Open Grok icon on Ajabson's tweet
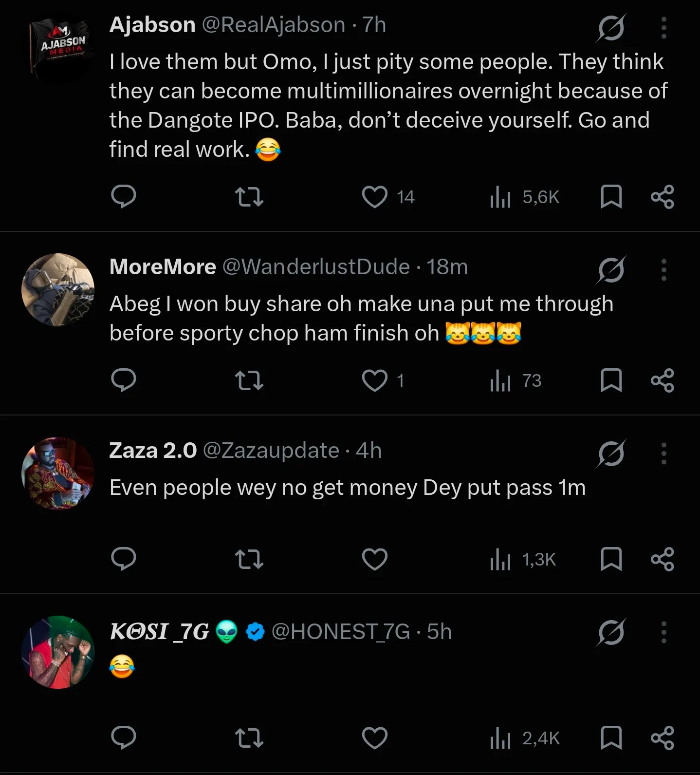 coord(611,28)
